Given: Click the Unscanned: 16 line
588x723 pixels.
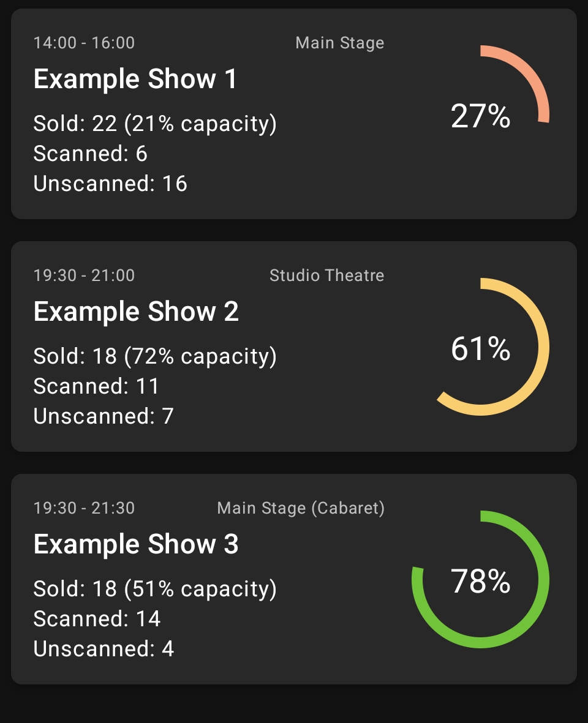Looking at the screenshot, I should point(110,184).
